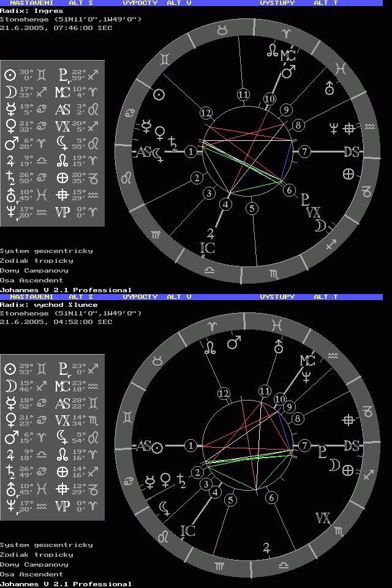Select the Mars symbol below MC in upper chart

point(288,72)
